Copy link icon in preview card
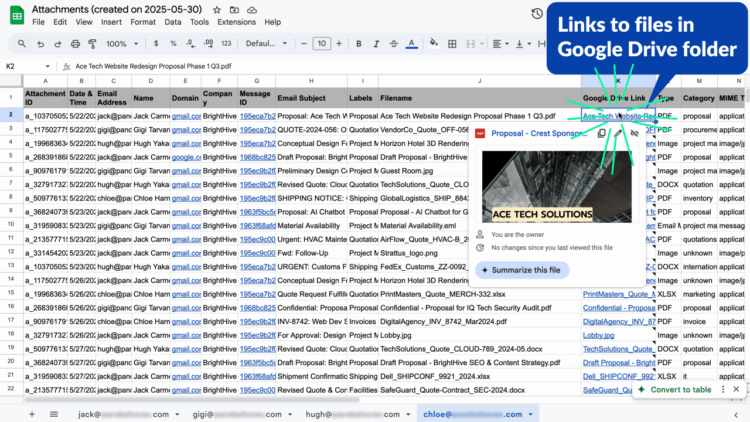Viewport: 750px width, 422px height. (602, 133)
